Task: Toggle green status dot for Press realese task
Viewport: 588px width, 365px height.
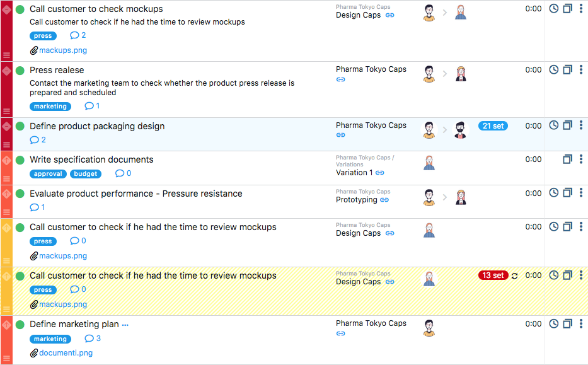Action: pos(20,71)
